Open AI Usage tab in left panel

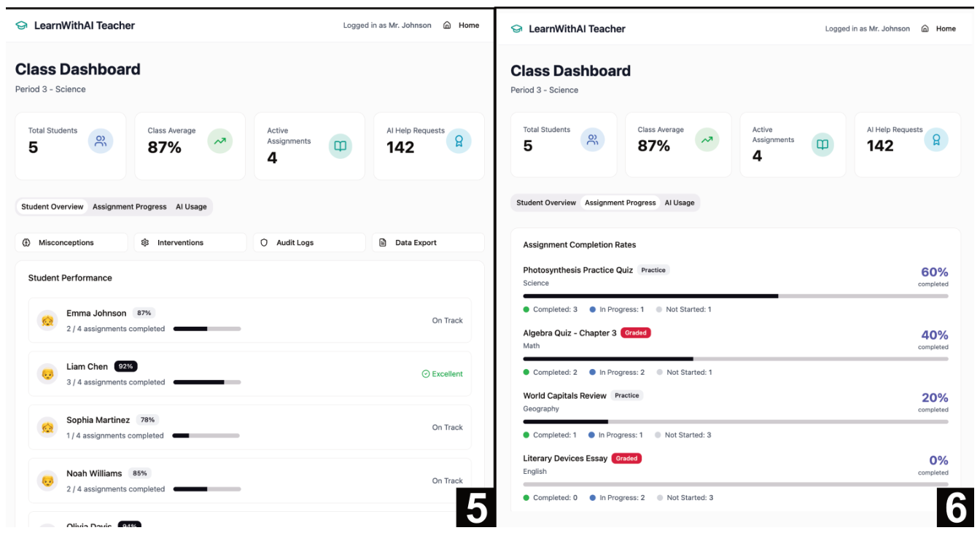click(191, 207)
